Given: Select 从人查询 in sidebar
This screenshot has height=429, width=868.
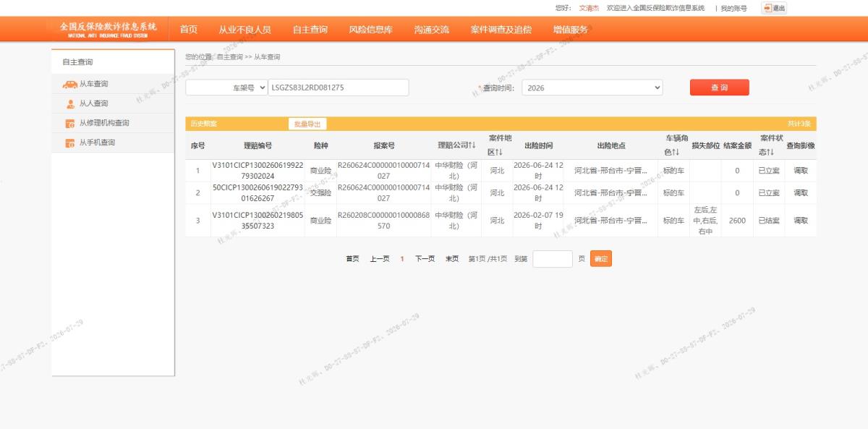Looking at the screenshot, I should pyautogui.click(x=93, y=104).
